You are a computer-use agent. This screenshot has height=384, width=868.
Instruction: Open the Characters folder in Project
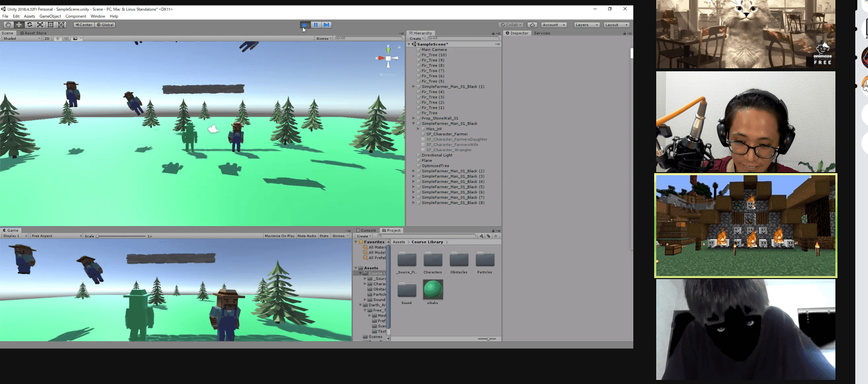coord(433,260)
